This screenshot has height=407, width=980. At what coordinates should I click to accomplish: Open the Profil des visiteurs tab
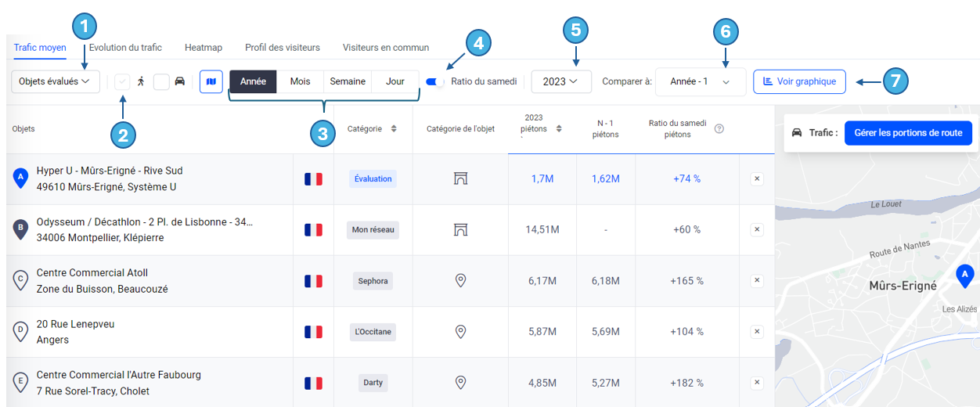click(x=283, y=48)
